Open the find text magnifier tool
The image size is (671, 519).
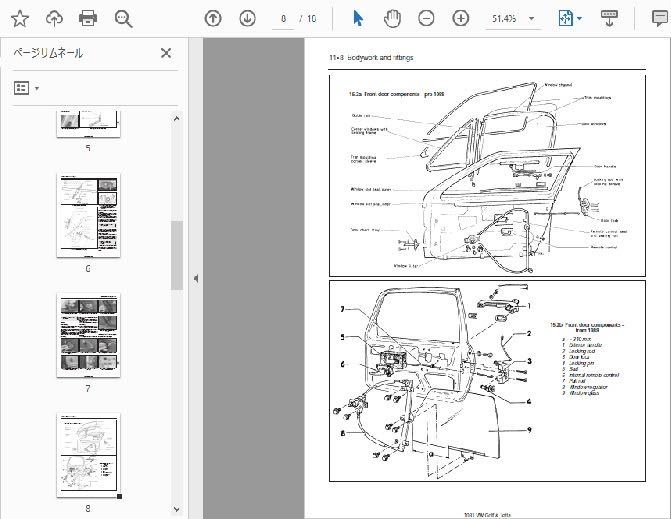coord(123,19)
